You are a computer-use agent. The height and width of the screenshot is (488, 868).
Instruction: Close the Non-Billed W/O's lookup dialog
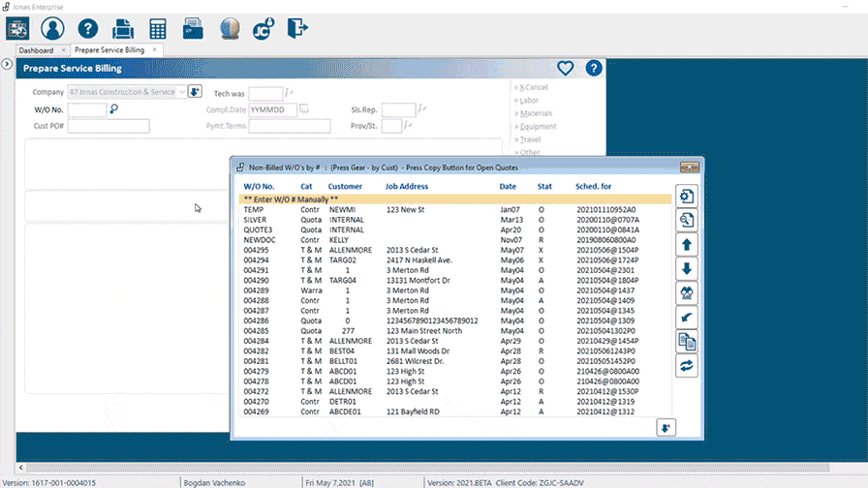[x=689, y=168]
